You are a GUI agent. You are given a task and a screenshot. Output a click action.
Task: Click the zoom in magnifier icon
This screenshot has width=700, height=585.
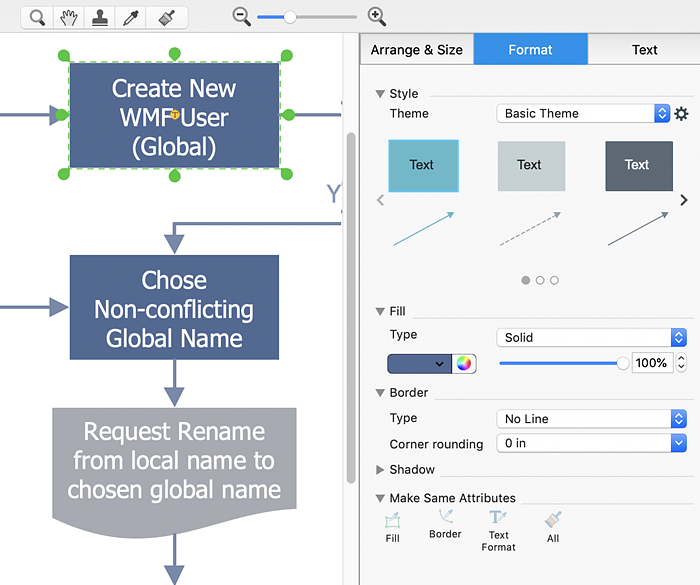coord(376,17)
